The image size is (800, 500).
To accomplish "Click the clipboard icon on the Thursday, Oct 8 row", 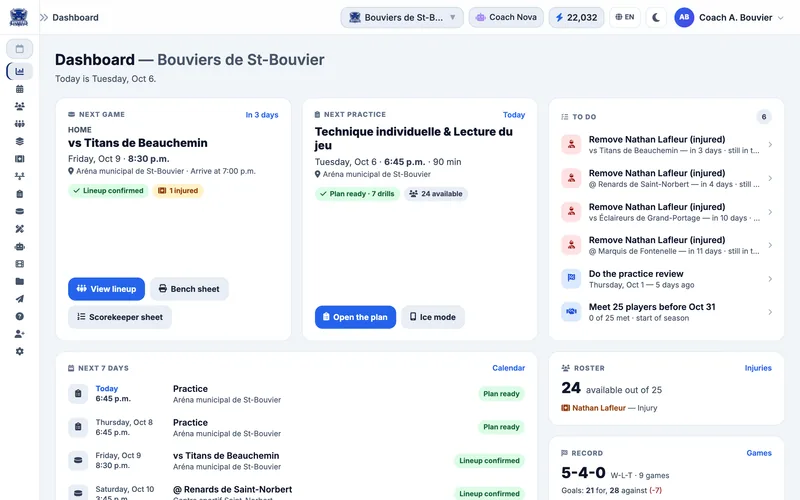I will tap(78, 427).
